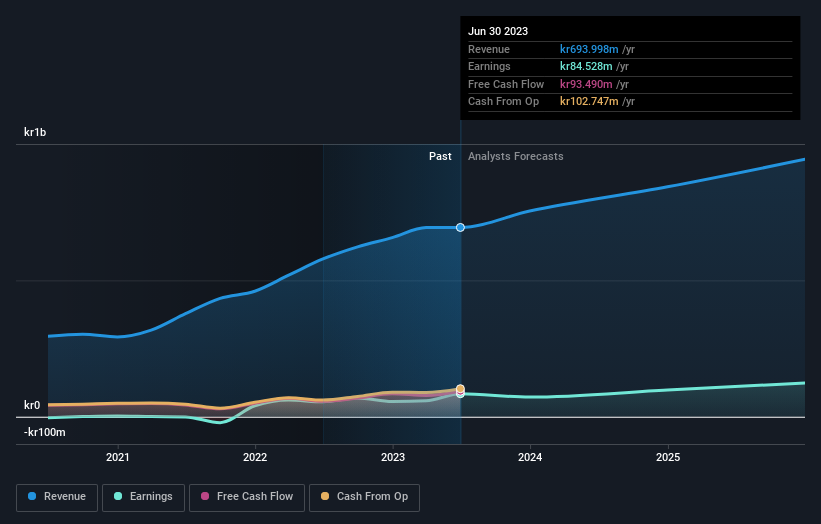Select the 2021 x-axis label

pos(118,457)
